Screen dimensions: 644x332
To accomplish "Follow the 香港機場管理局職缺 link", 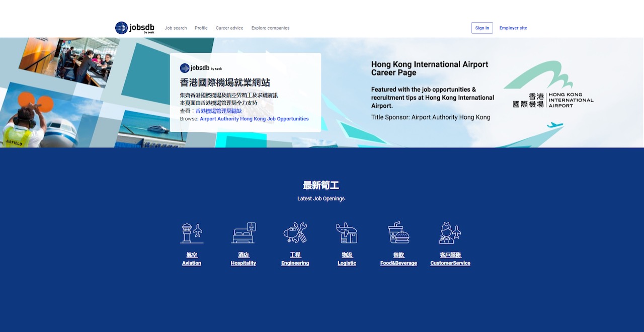I will (x=218, y=111).
